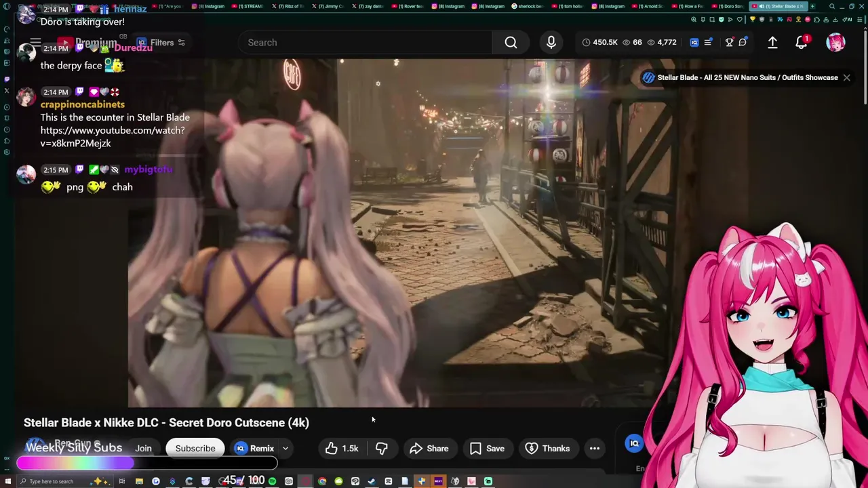Click the 450.5K clock stat

[x=599, y=43]
